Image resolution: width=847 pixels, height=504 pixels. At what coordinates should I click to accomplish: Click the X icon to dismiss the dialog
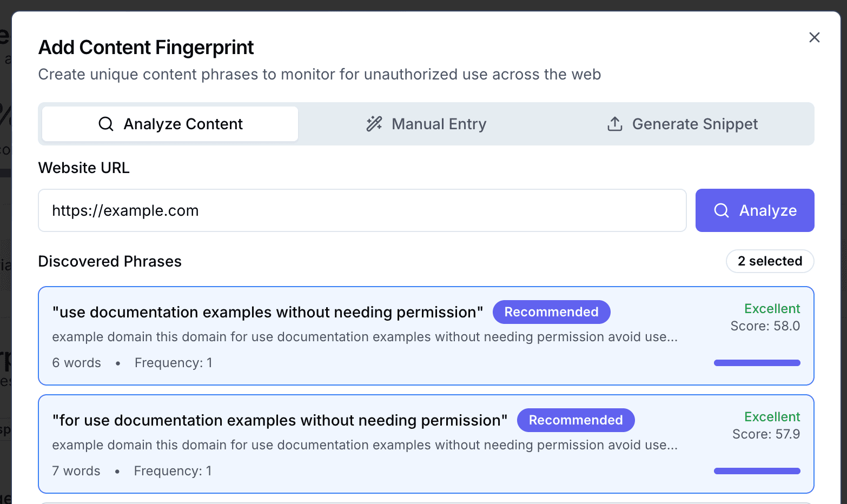click(x=814, y=37)
